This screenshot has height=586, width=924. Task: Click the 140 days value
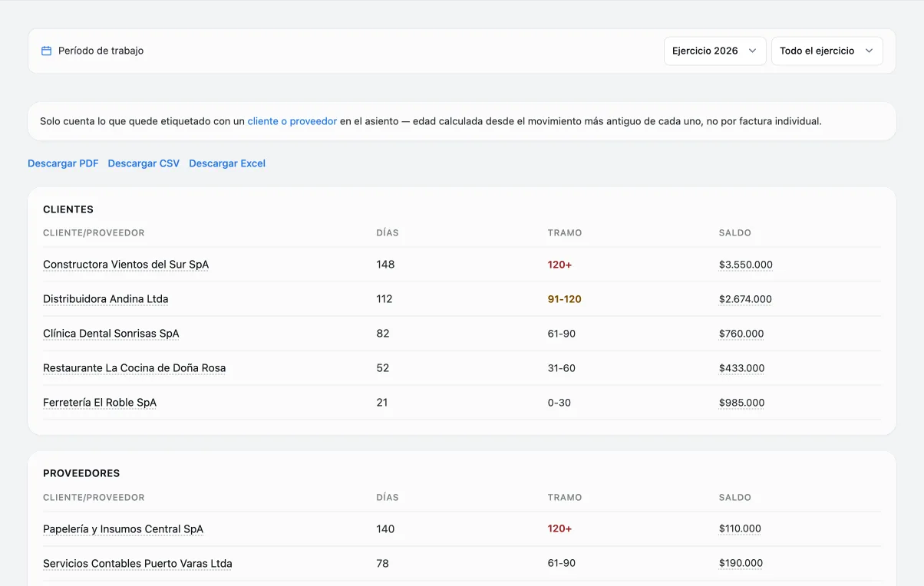click(385, 528)
